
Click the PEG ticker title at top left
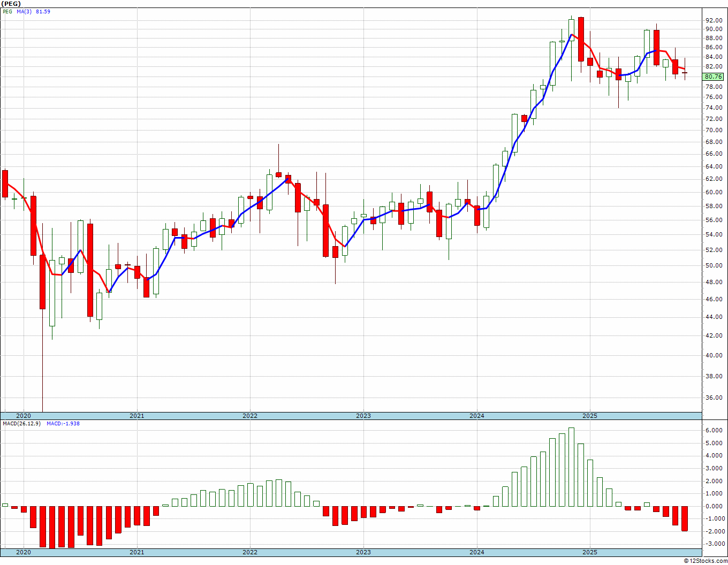(11, 4)
